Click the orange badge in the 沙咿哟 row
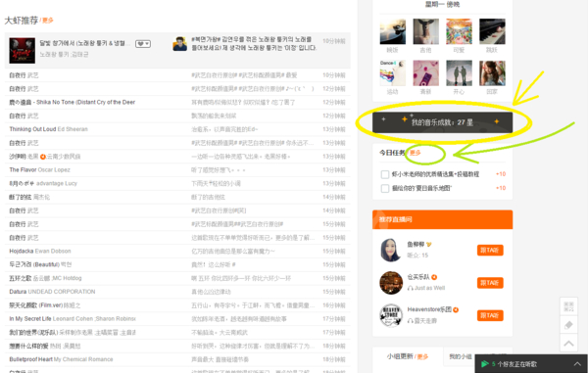Screen dimensions: 588x373 point(43,157)
